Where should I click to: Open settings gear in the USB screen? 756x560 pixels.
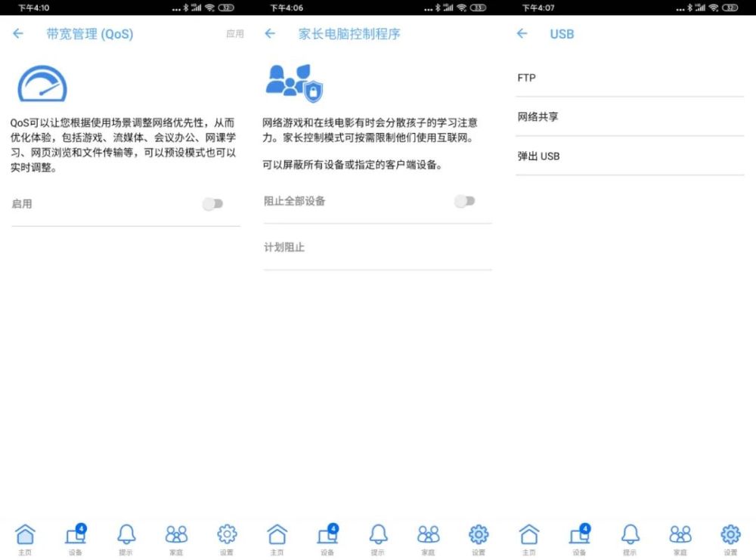click(730, 540)
